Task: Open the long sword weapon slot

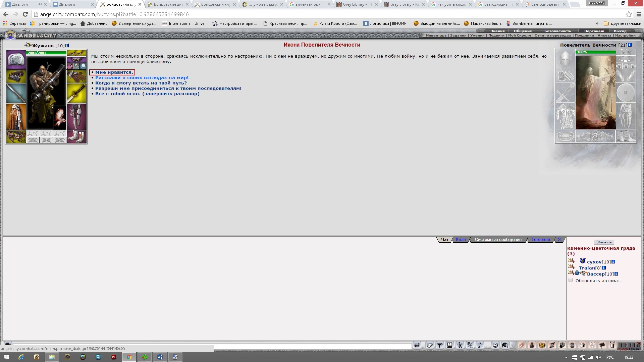Action: click(x=16, y=93)
